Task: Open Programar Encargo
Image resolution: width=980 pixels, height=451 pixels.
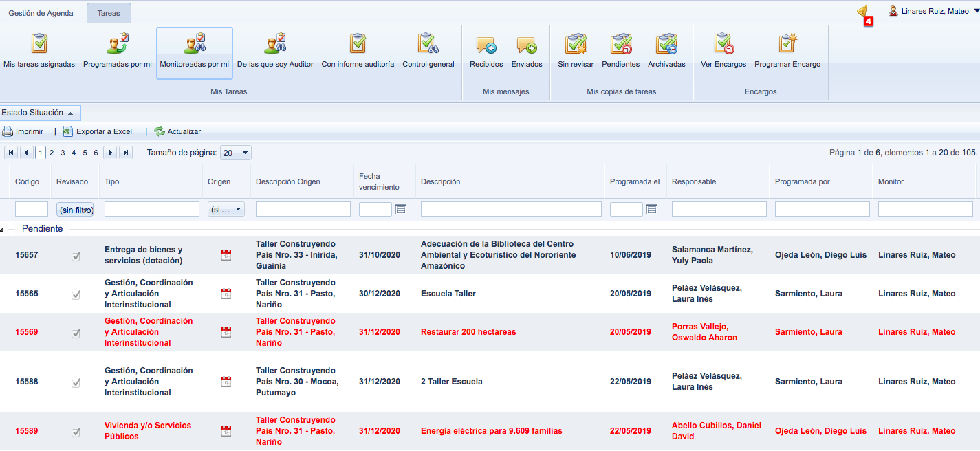Action: 787,53
